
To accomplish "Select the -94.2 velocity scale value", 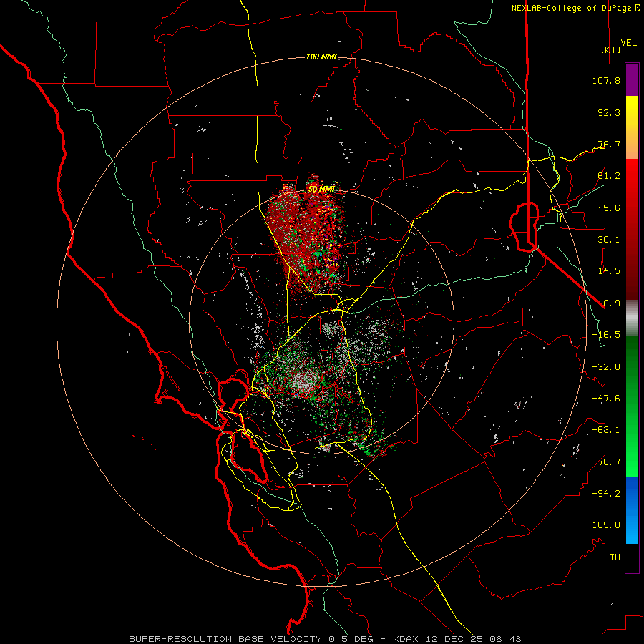I will pyautogui.click(x=606, y=494).
